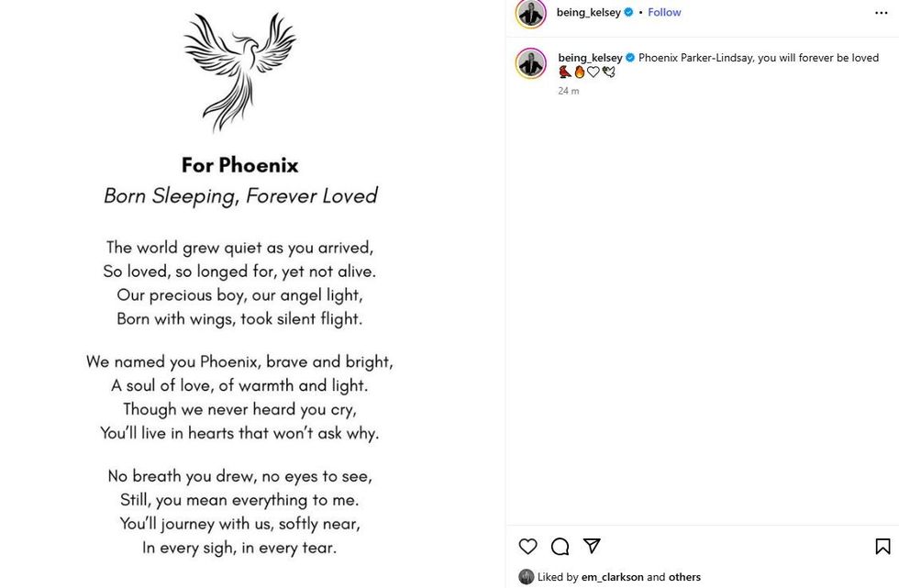Open the three-dot more options menu

(881, 13)
